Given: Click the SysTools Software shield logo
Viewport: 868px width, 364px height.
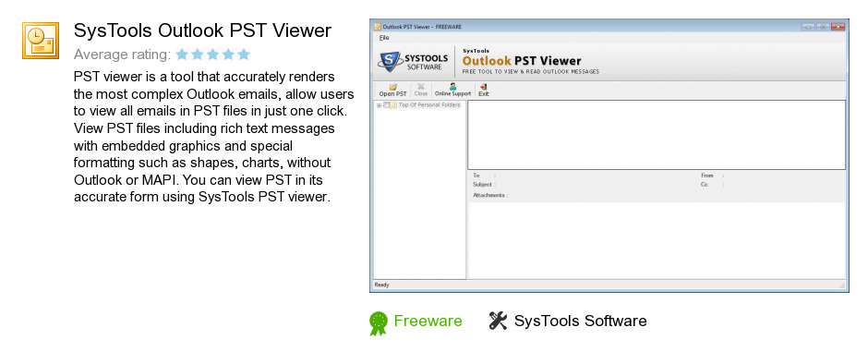Looking at the screenshot, I should click(x=390, y=62).
